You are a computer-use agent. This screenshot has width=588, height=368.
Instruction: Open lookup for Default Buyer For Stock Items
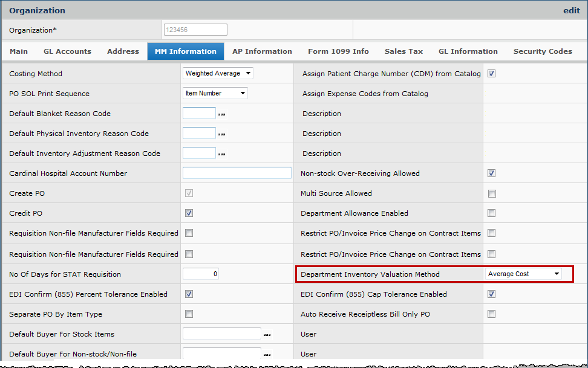click(267, 335)
